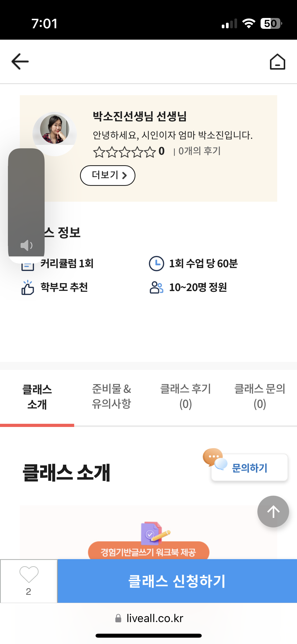
Task: Go to home via house icon
Action: 277,62
